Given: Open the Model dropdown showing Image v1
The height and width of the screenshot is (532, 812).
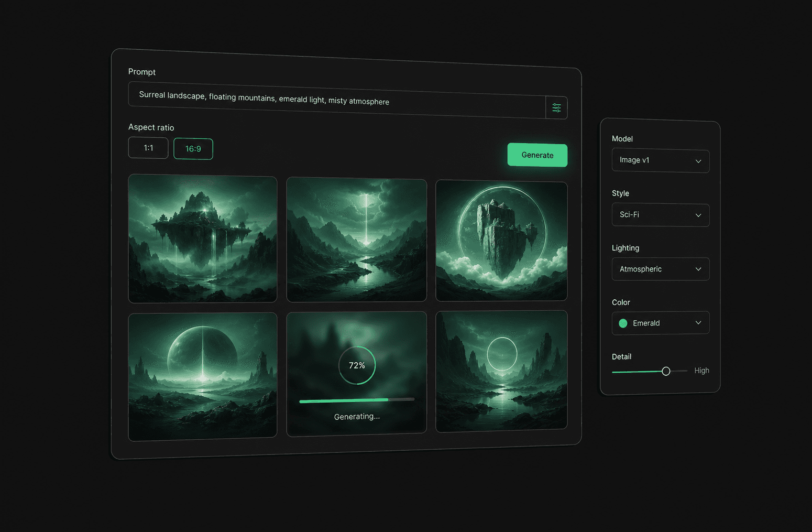Looking at the screenshot, I should [x=661, y=160].
